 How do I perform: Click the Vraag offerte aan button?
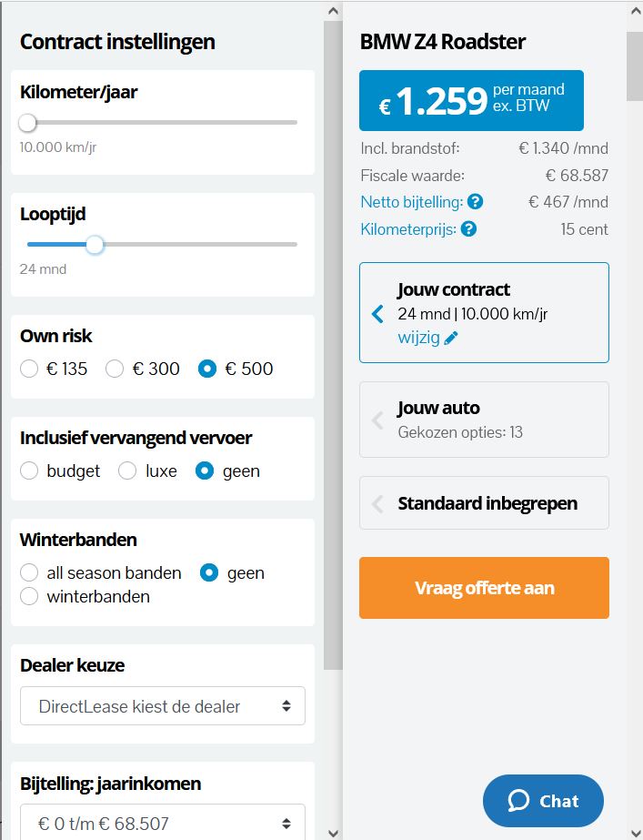[484, 588]
